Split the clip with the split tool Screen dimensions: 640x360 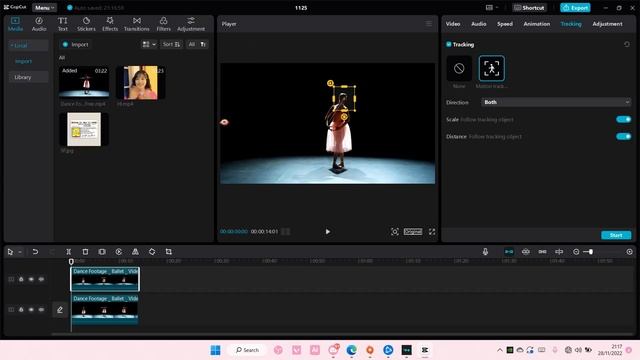69,252
